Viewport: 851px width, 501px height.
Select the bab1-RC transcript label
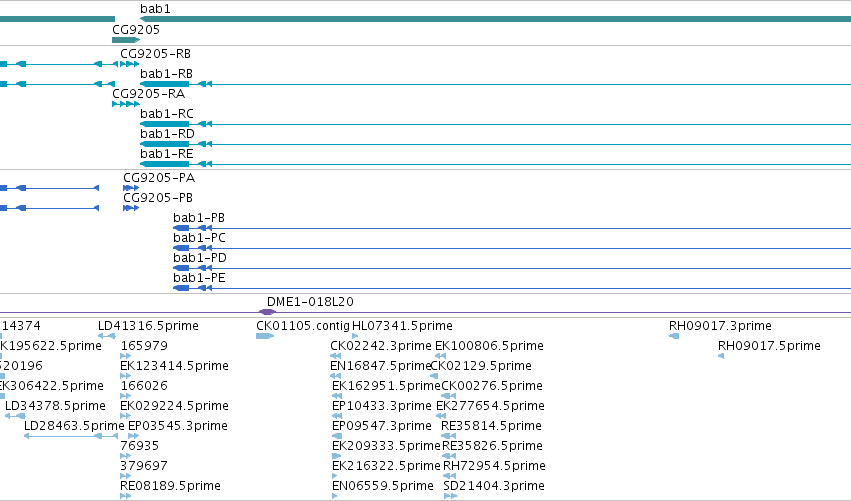tap(167, 114)
